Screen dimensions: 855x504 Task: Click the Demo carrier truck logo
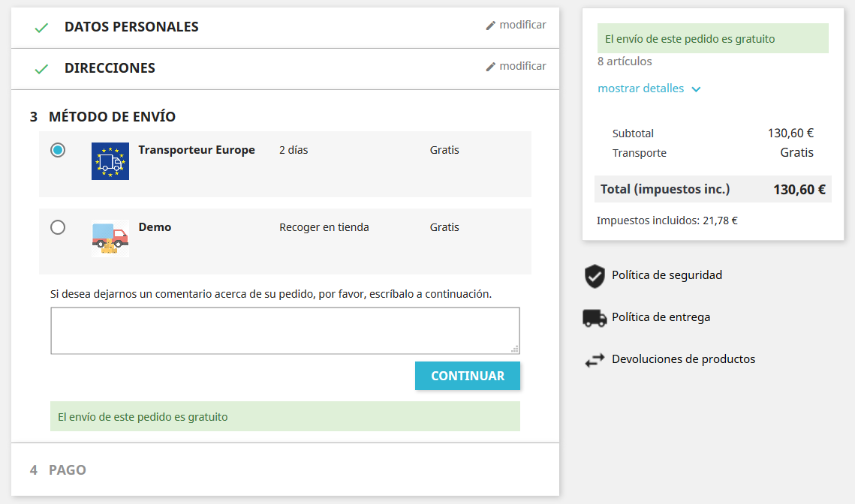(x=110, y=238)
